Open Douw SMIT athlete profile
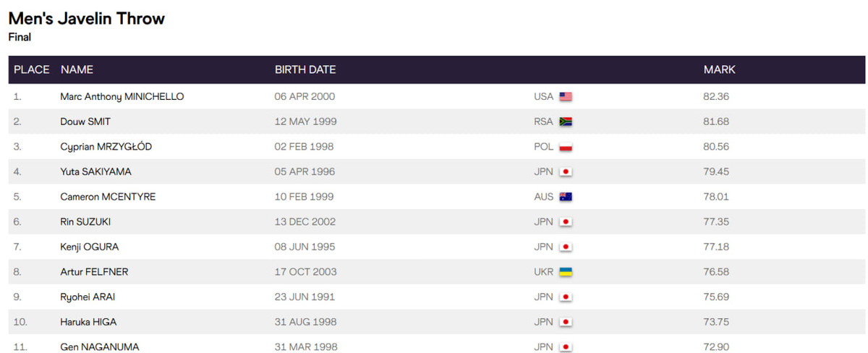 click(85, 122)
